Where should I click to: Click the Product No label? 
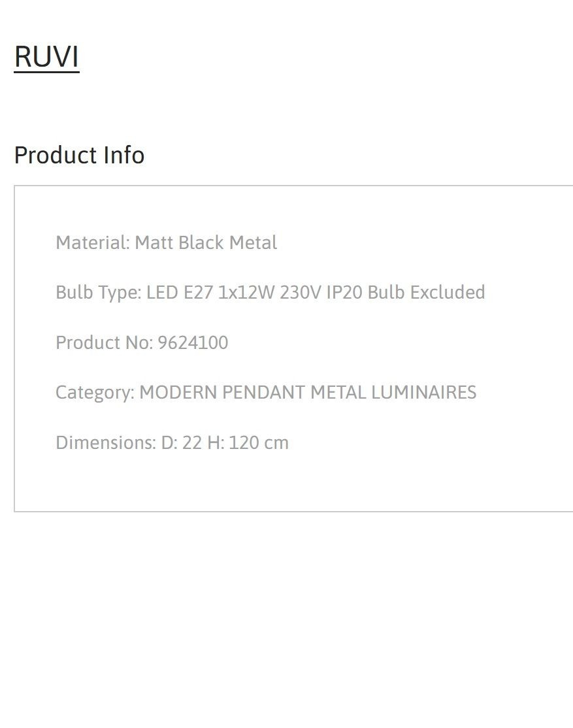[104, 342]
